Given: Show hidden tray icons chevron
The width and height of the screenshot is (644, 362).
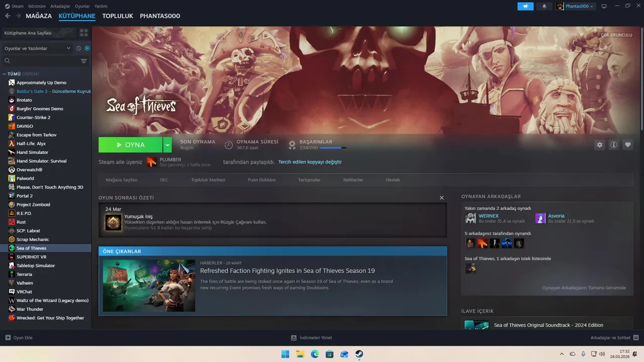Looking at the screenshot, I should pyautogui.click(x=562, y=354).
